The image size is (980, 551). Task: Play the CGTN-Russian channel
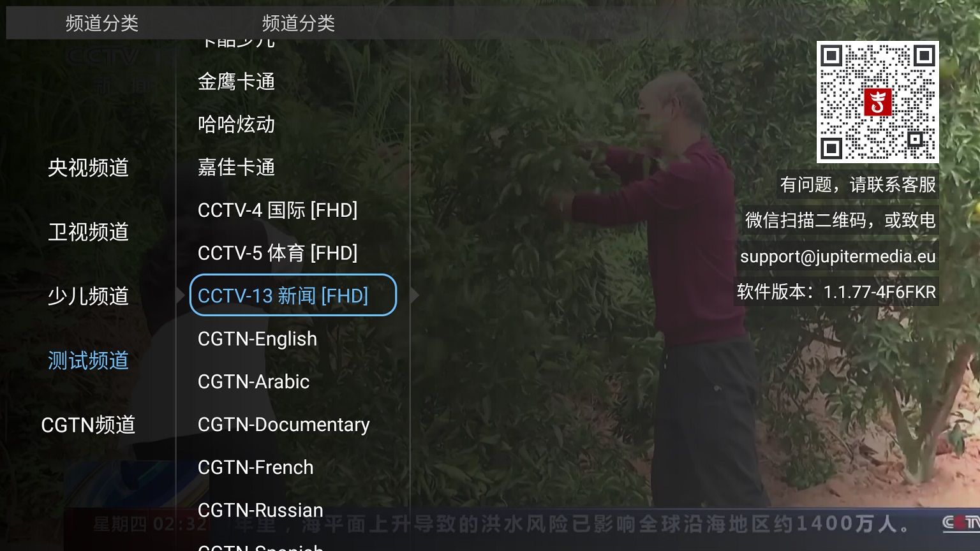(260, 510)
